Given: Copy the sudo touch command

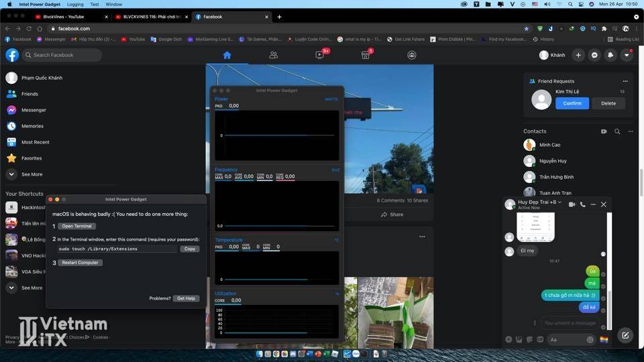Looking at the screenshot, I should [x=190, y=249].
